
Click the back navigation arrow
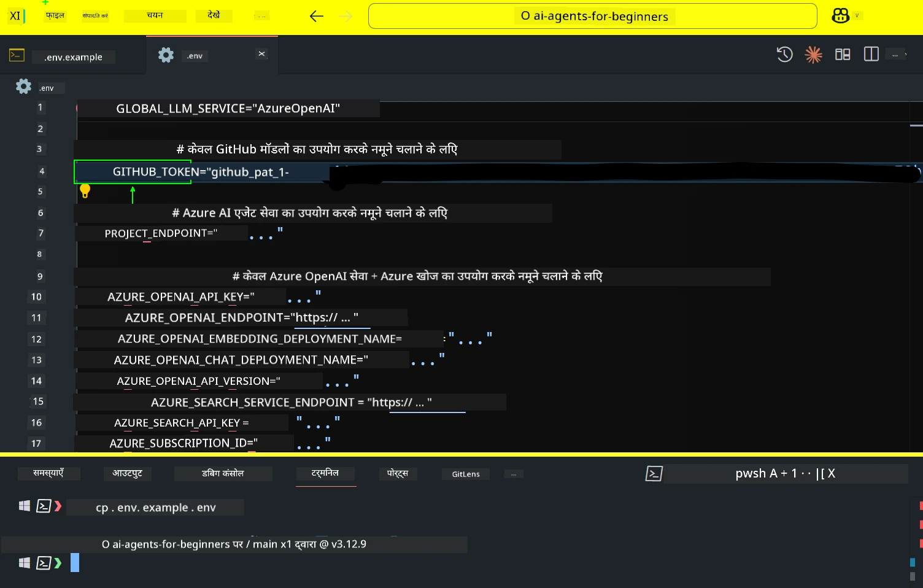click(x=316, y=17)
